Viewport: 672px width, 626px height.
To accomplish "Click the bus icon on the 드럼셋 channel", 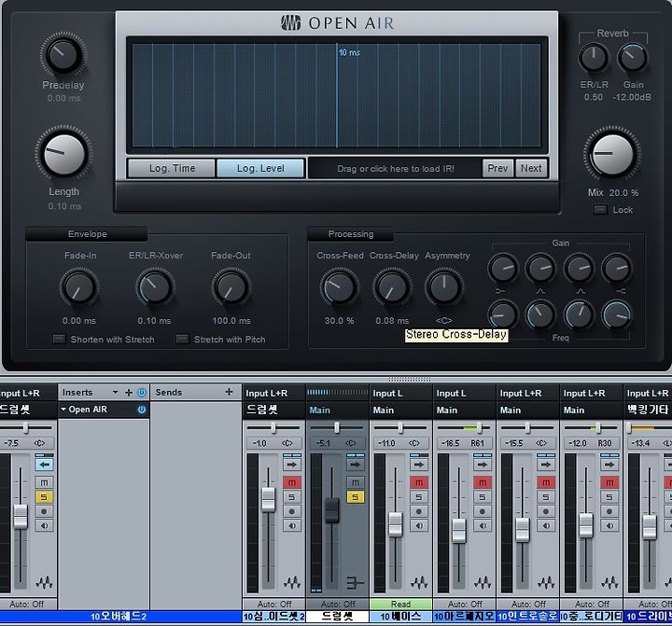I will pyautogui.click(x=356, y=582).
